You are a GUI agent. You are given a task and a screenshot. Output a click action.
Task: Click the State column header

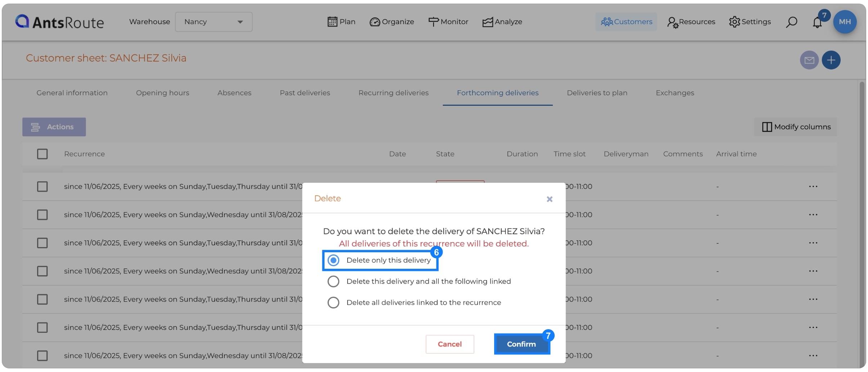pos(445,154)
